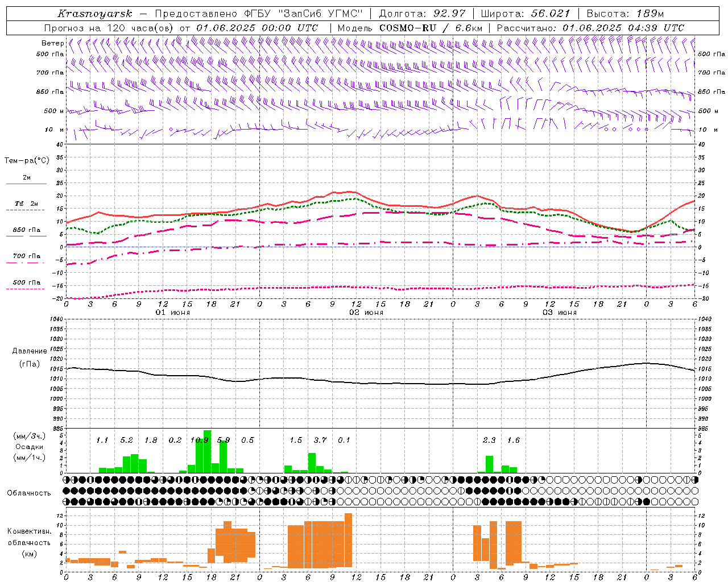Click the 1.5 precipitation total

(296, 440)
